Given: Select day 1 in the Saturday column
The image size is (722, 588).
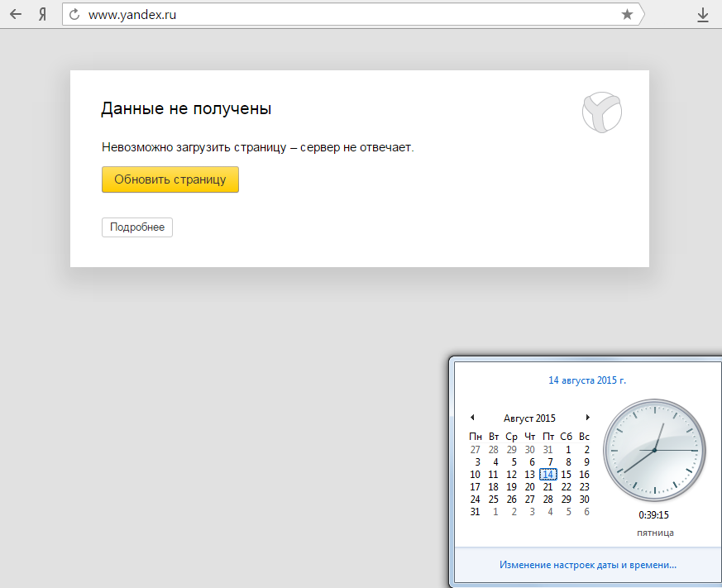Looking at the screenshot, I should 567,450.
